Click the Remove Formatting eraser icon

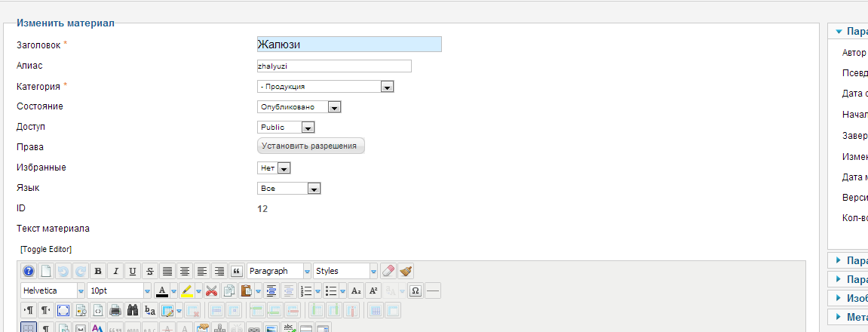click(388, 271)
